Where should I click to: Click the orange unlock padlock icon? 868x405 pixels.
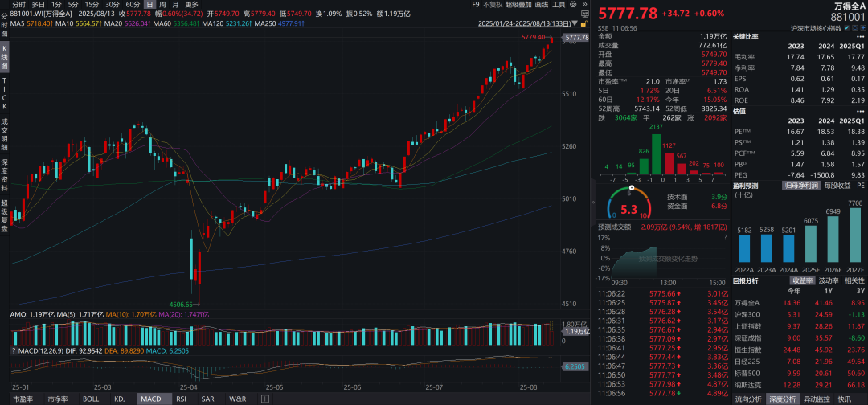click(584, 24)
